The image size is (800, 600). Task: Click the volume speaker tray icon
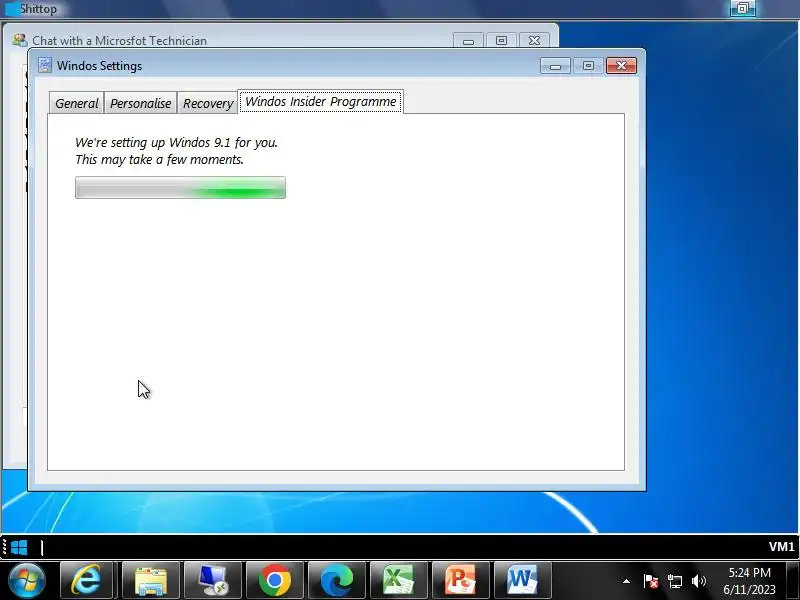pos(698,581)
